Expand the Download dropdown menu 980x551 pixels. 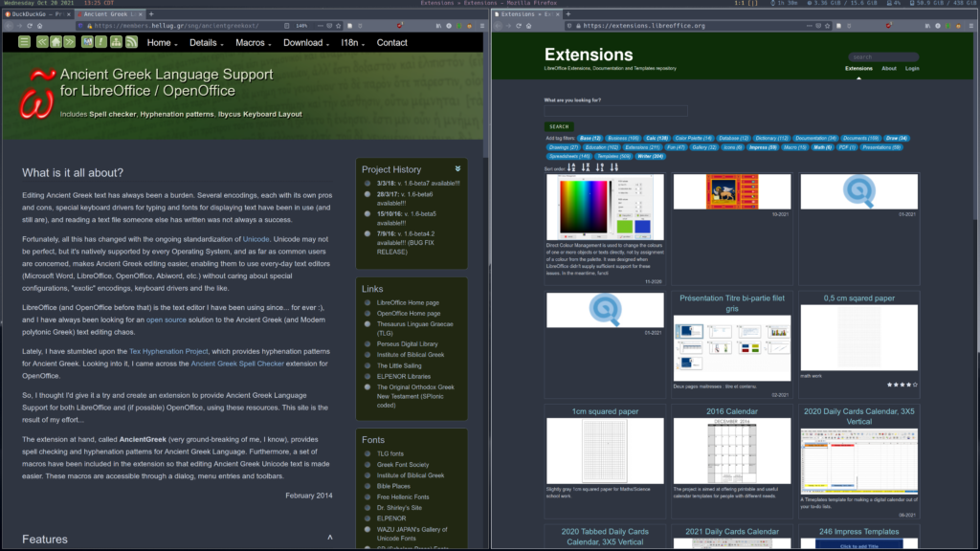[305, 42]
